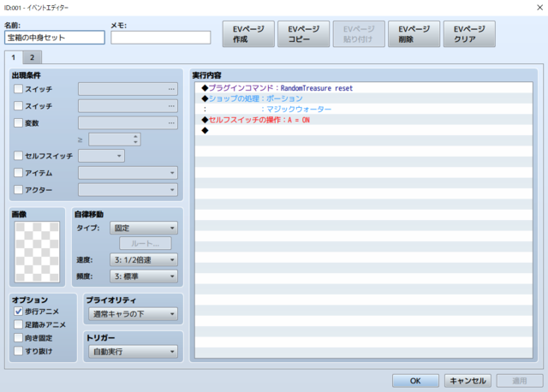Check the すり抜け option
This screenshot has height=392, width=548.
coord(18,351)
